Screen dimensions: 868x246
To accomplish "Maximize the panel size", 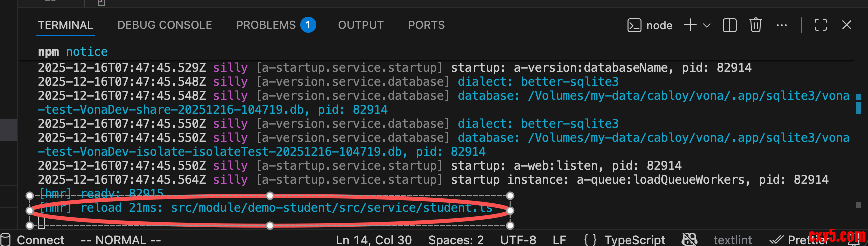I will tap(821, 25).
